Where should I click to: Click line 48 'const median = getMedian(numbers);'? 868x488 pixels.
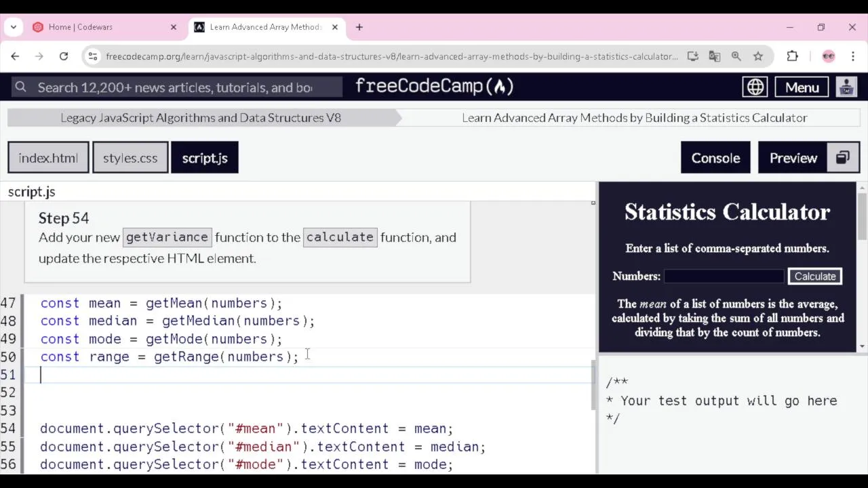coord(177,321)
